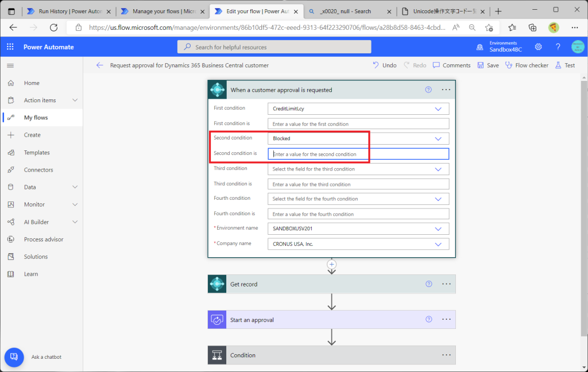The width and height of the screenshot is (588, 372).
Task: Switch to the Unicode browser tab
Action: [444, 11]
